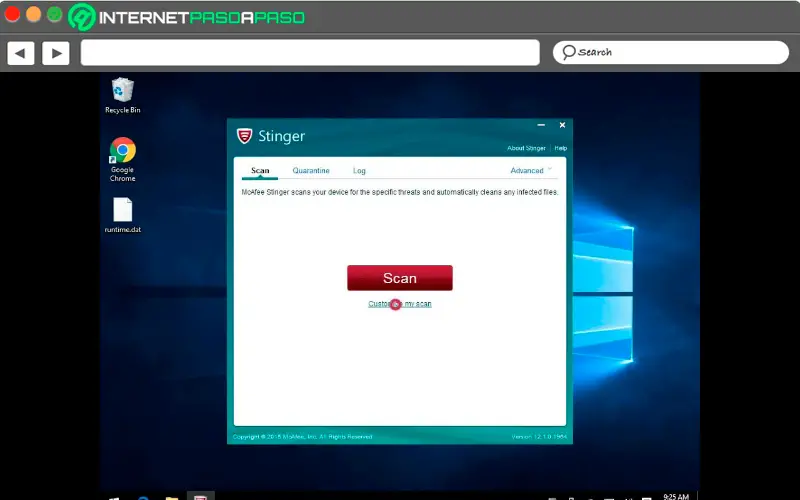
Task: Open the About Stinger link
Action: pos(526,148)
